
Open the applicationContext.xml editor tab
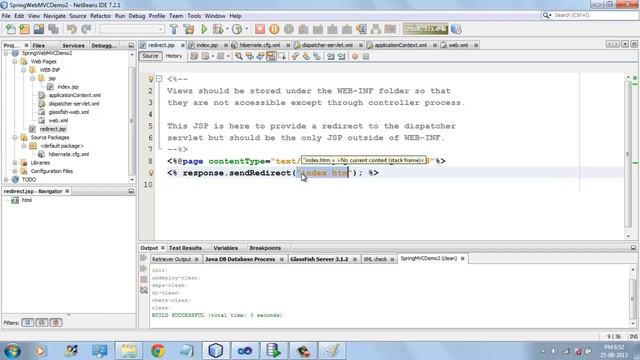coord(400,45)
